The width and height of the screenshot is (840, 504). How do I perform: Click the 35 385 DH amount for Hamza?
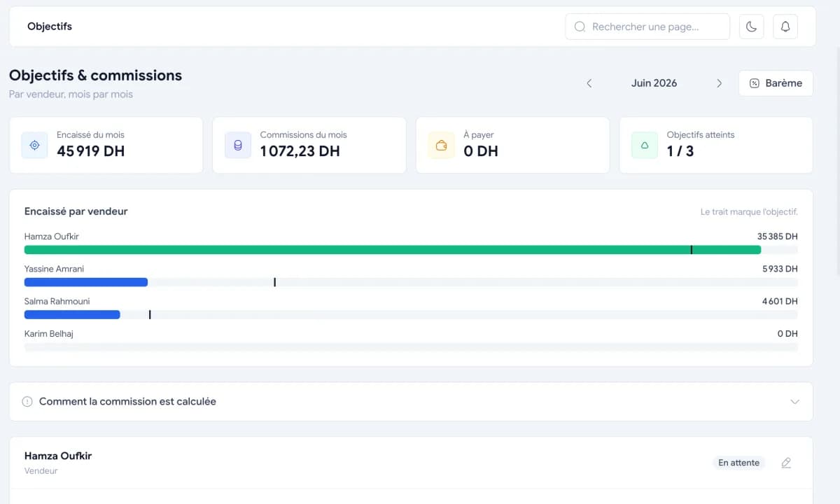click(777, 237)
